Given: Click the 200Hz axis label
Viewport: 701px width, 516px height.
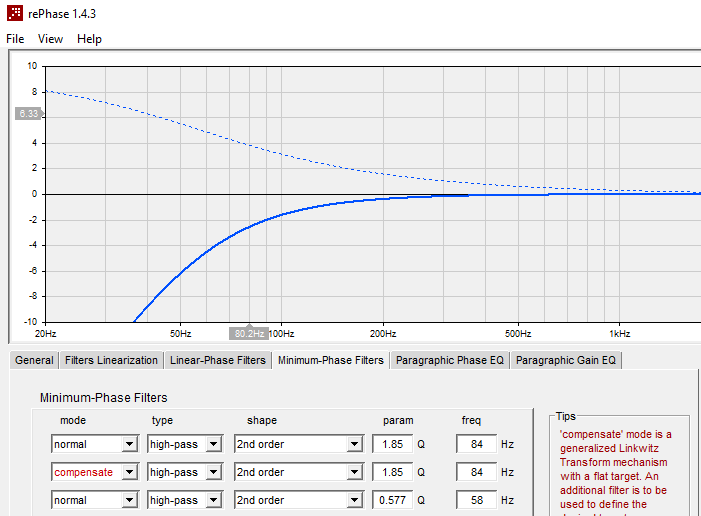Looking at the screenshot, I should click(383, 334).
